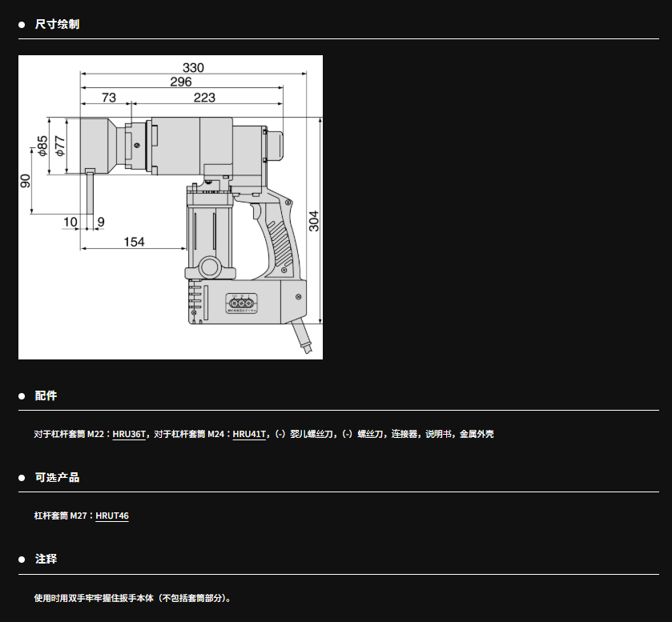Click the 304 height dimension label
Screen dimensions: 672x622
[314, 221]
